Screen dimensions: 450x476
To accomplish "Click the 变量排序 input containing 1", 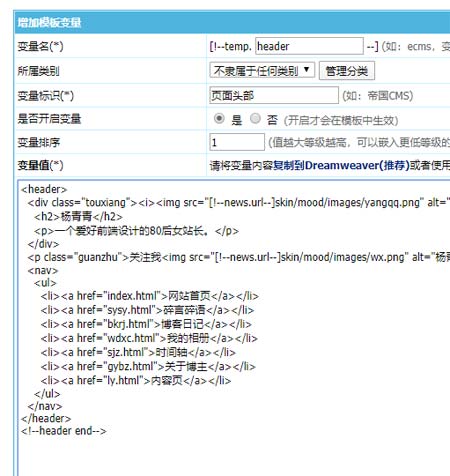I will tap(237, 142).
